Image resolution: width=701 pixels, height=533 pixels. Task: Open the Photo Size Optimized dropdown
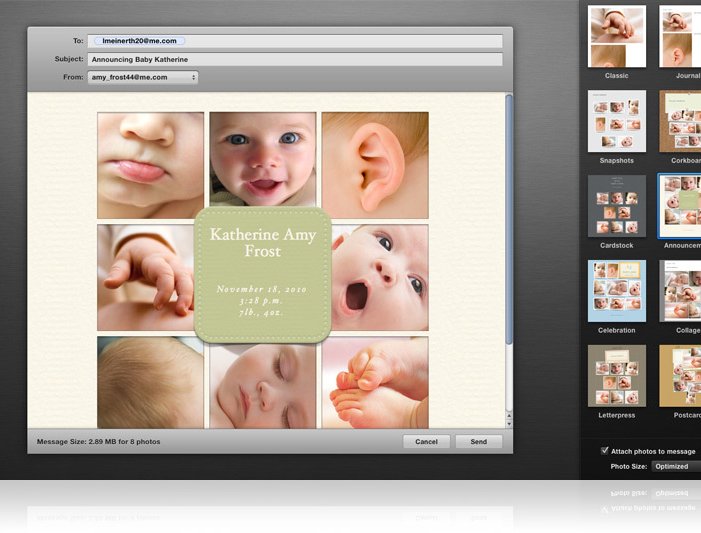tap(676, 466)
